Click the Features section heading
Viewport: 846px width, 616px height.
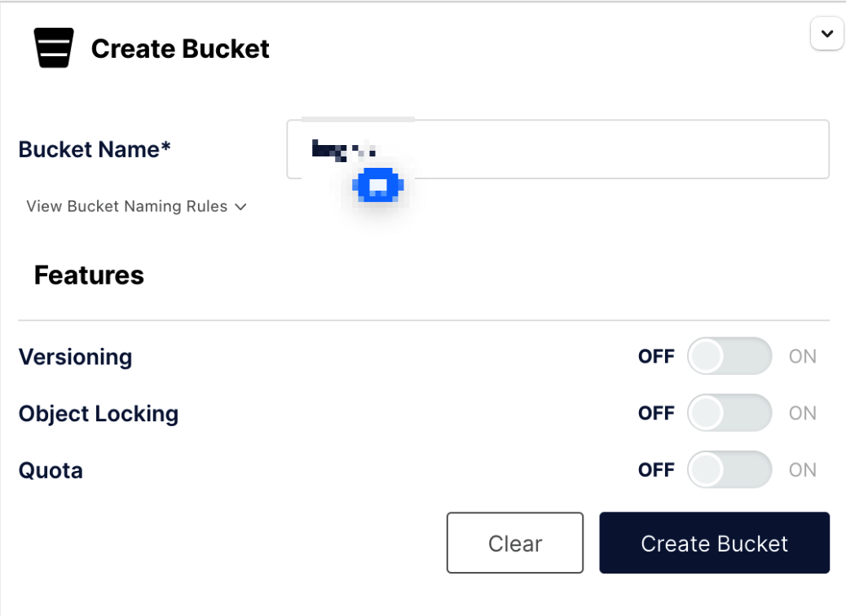tap(89, 275)
